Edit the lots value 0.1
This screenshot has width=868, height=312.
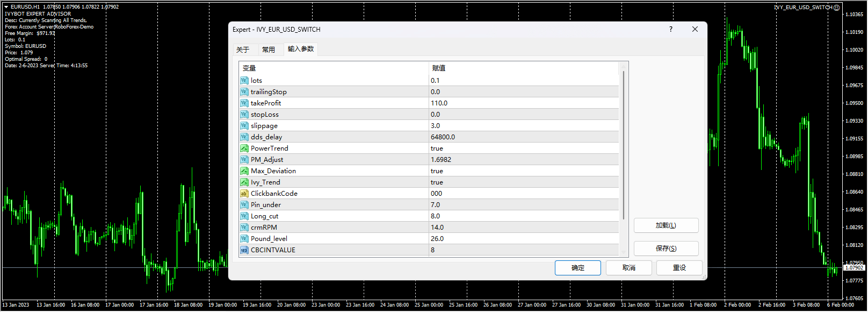524,80
